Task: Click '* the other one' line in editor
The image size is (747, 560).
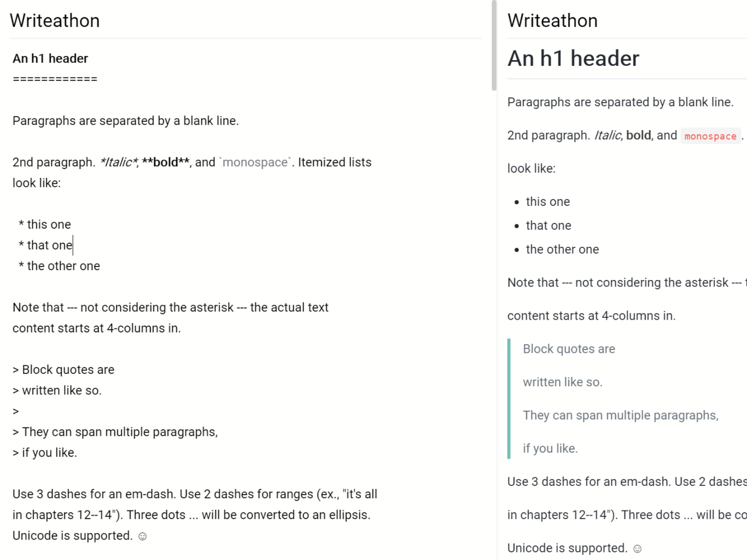Action: coord(60,266)
